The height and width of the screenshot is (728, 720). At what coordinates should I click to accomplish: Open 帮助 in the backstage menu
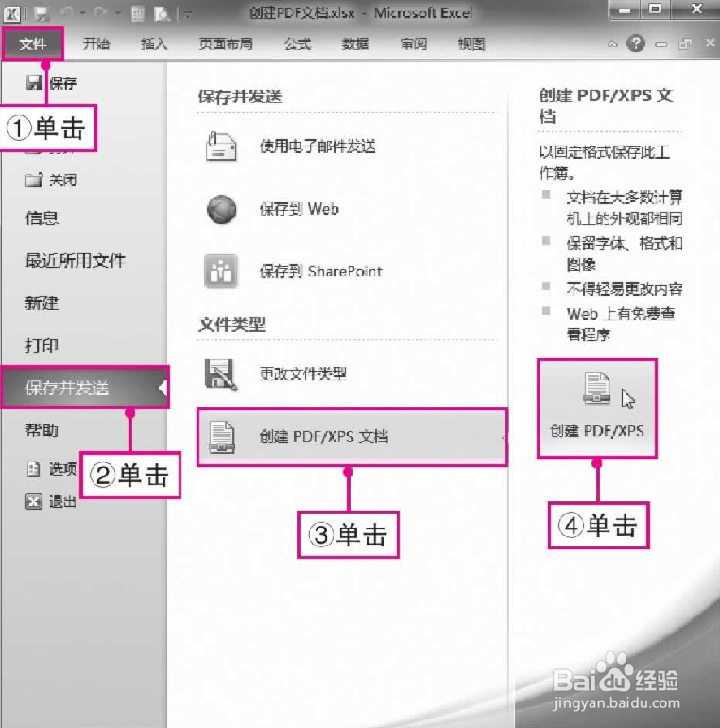point(42,430)
